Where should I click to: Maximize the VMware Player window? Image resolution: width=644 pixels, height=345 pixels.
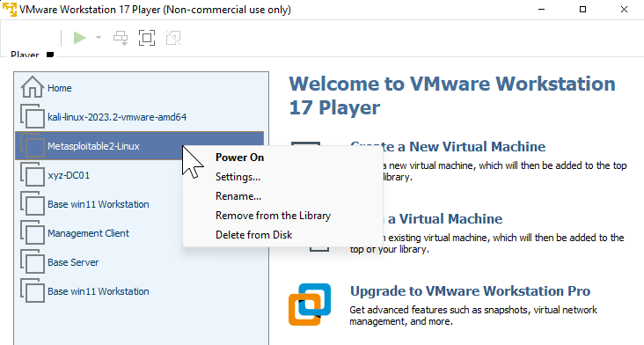click(x=582, y=9)
